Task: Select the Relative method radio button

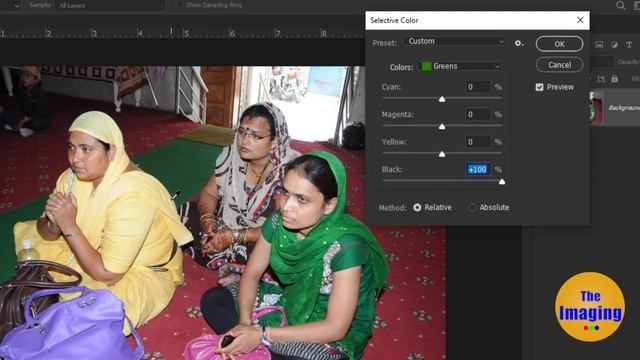Action: click(417, 207)
